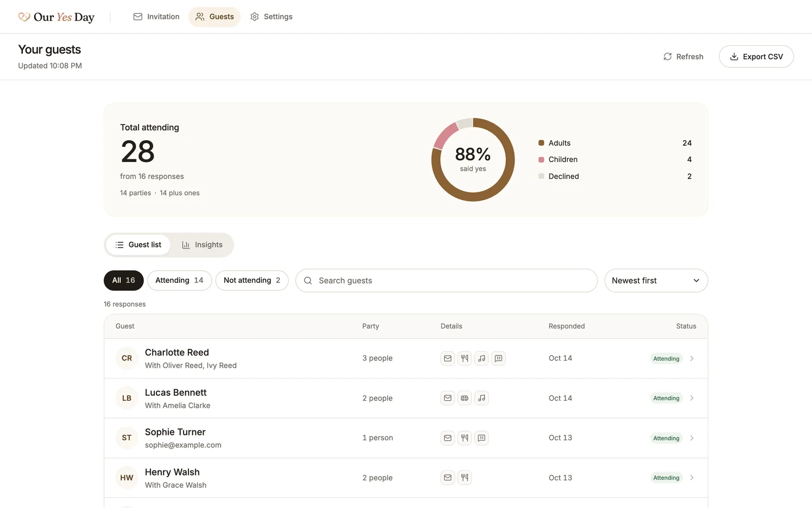Click the LB avatar for Lucas Bennett
812x508 pixels.
pyautogui.click(x=127, y=398)
